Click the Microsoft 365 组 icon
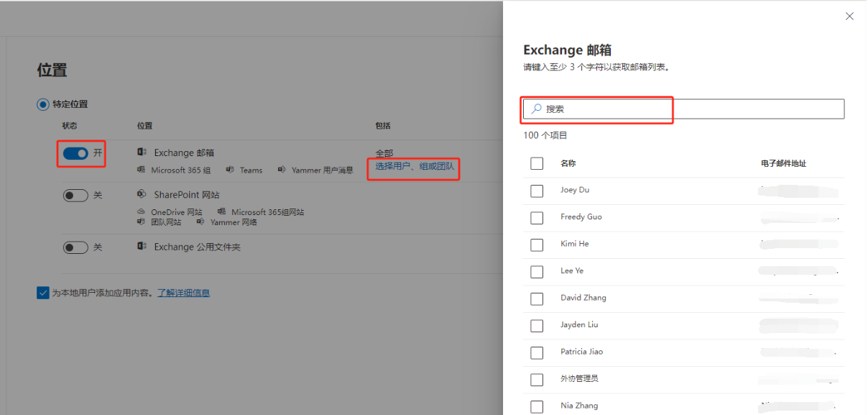Screen dimensions: 868x415 click(141, 170)
